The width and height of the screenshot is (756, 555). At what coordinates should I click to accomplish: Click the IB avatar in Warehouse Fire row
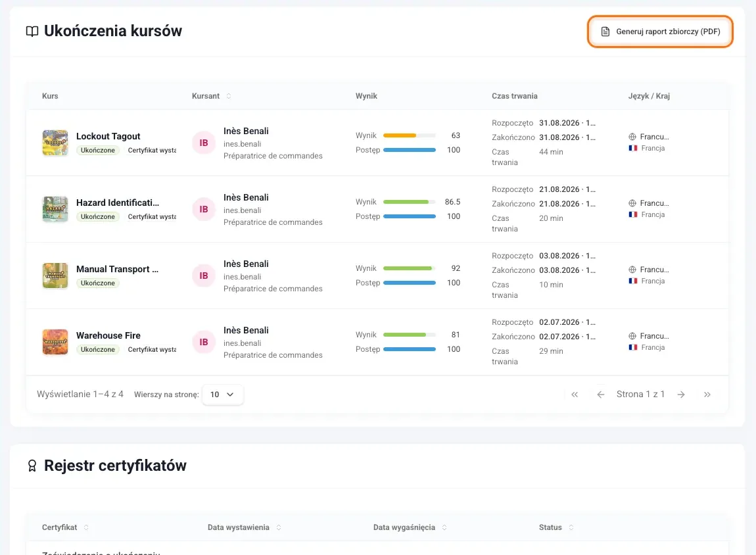point(204,342)
